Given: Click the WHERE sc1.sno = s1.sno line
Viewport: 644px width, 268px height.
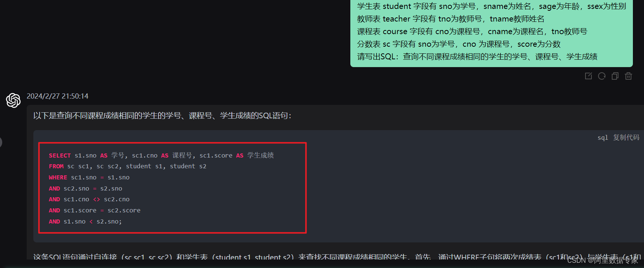Looking at the screenshot, I should [89, 178].
